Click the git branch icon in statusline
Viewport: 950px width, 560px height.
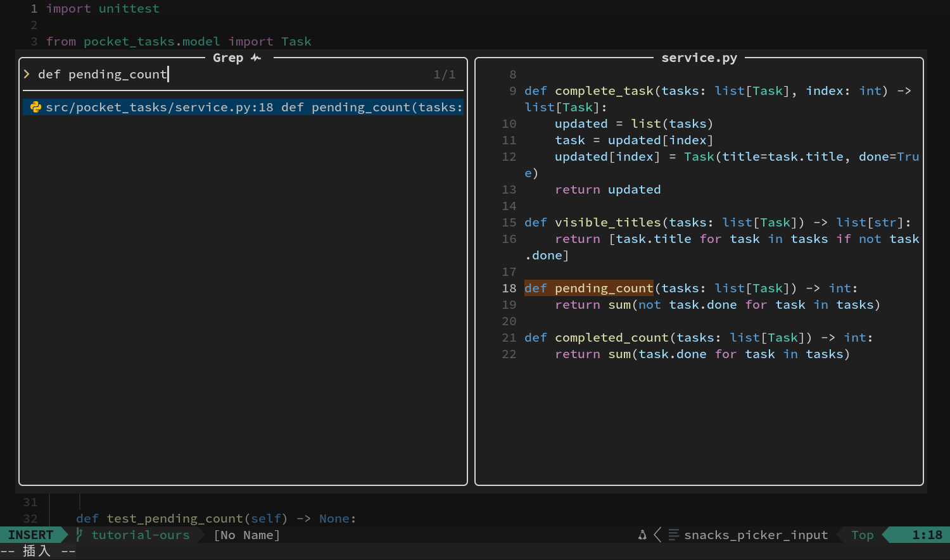click(80, 535)
